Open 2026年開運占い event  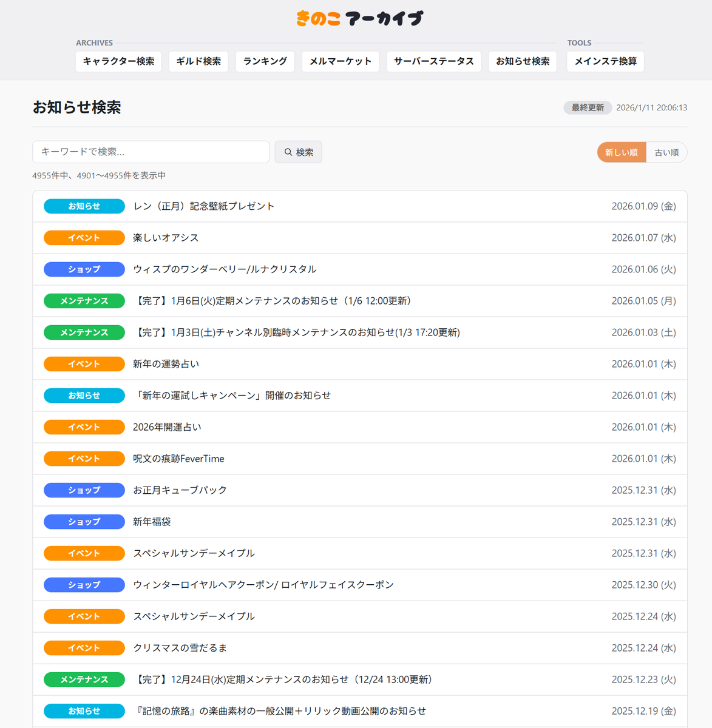point(360,427)
